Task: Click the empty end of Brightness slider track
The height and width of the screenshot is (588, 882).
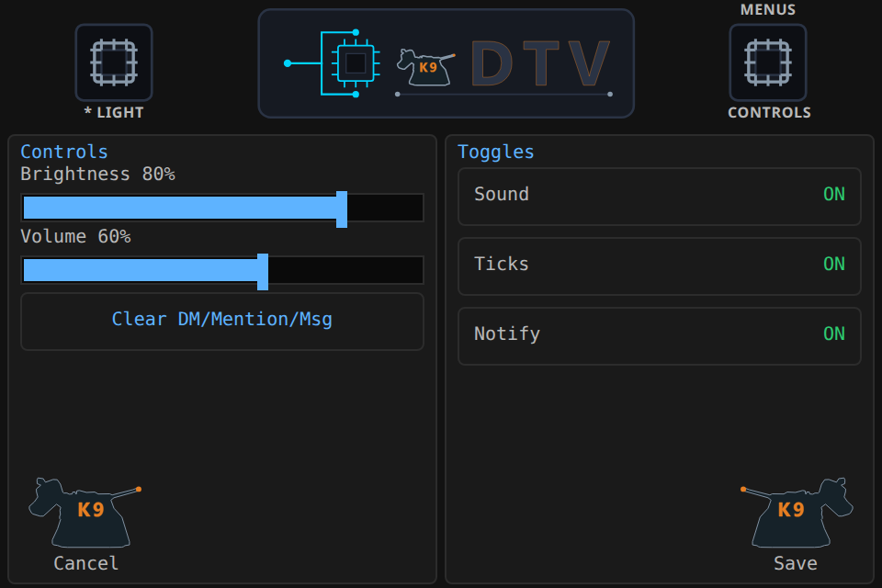Action: click(385, 208)
